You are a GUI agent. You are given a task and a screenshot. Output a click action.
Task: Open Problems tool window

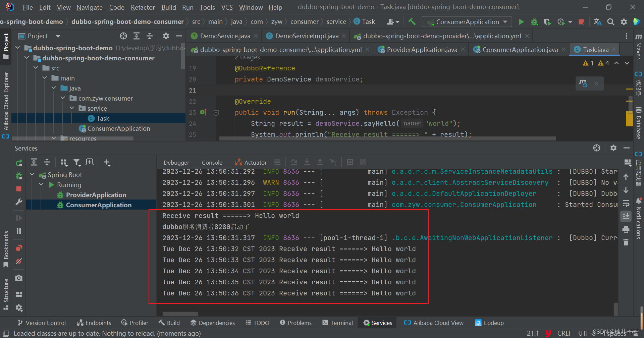296,323
